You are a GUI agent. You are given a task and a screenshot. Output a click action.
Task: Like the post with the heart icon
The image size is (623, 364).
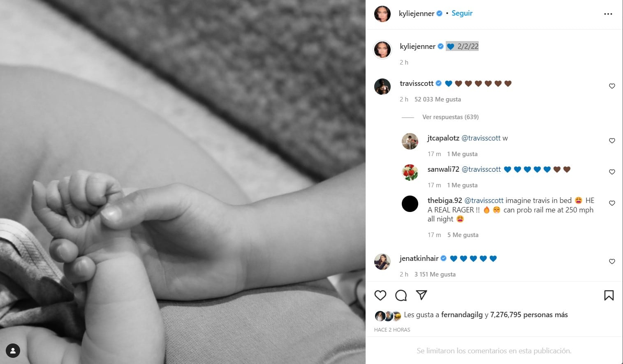pyautogui.click(x=380, y=295)
